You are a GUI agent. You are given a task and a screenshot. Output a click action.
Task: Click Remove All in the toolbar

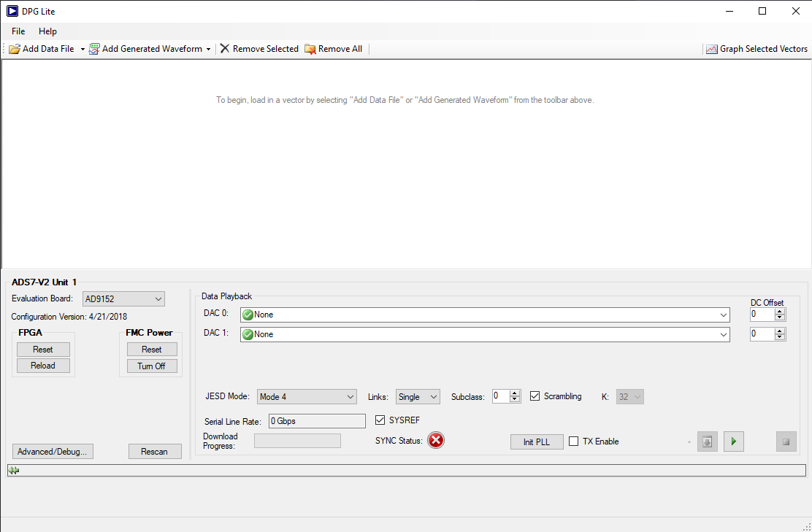(334, 49)
